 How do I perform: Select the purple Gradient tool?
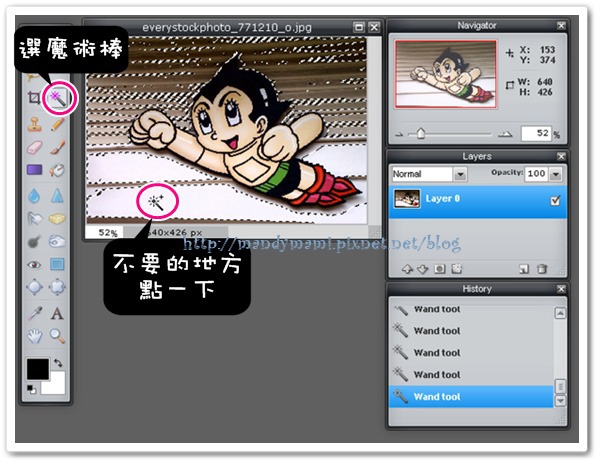(x=34, y=170)
